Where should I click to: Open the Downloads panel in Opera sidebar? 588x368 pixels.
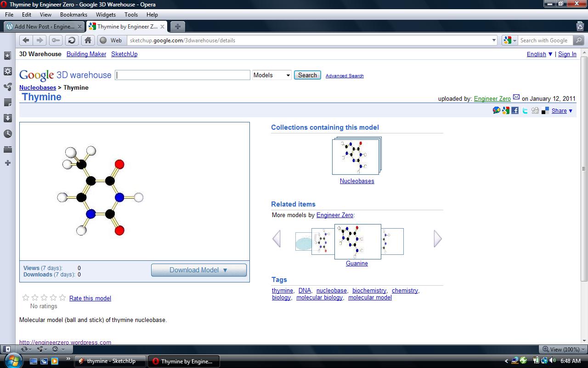[x=7, y=118]
